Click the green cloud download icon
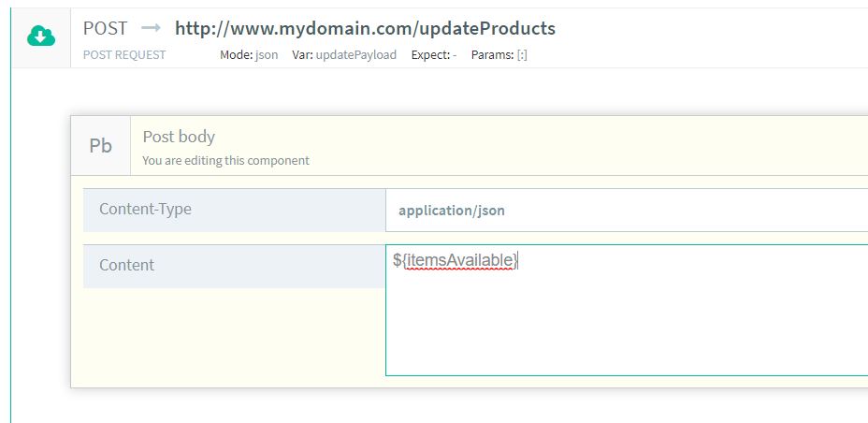 (x=41, y=36)
